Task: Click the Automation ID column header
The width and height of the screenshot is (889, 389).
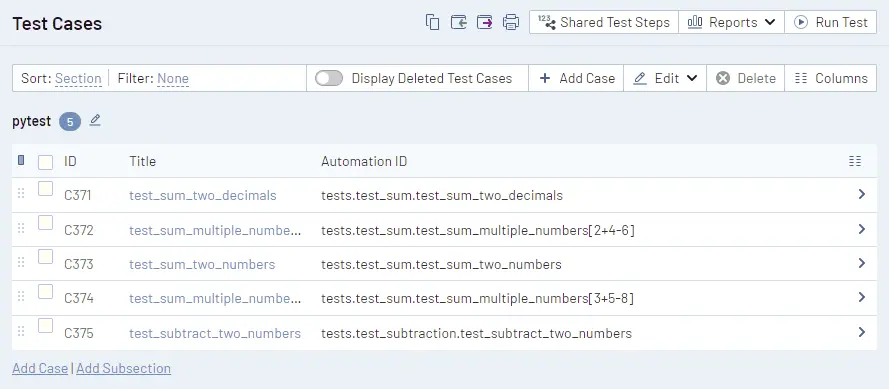Action: (364, 162)
